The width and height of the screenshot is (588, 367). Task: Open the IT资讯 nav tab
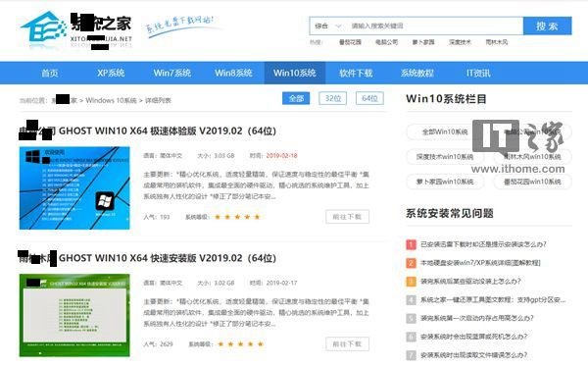478,73
